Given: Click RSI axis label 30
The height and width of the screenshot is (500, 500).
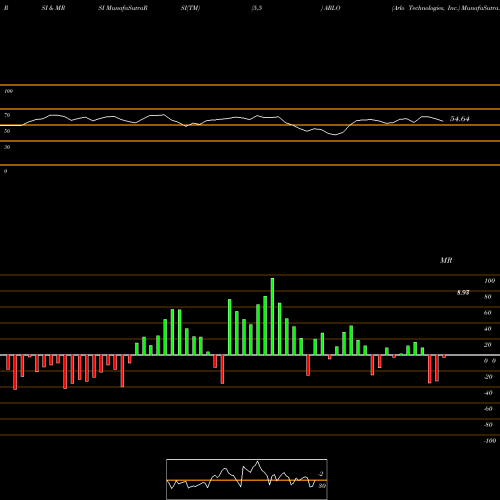Looking at the screenshot, I should (7, 147).
